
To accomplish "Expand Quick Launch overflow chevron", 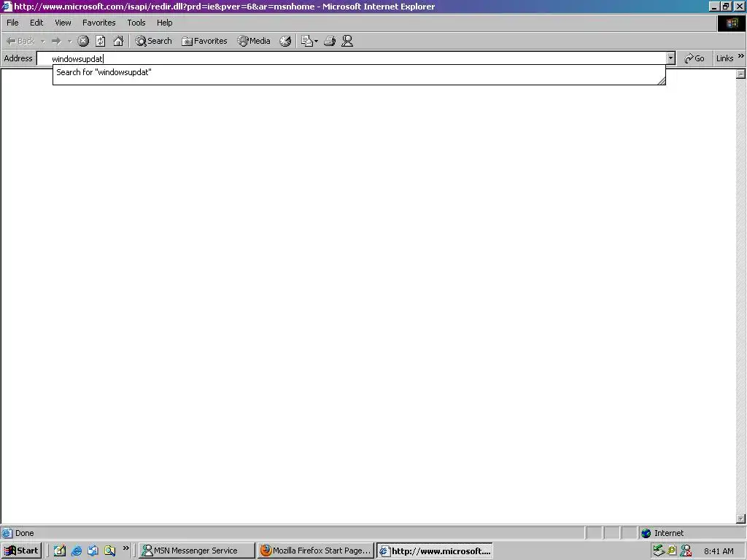I will point(125,548).
